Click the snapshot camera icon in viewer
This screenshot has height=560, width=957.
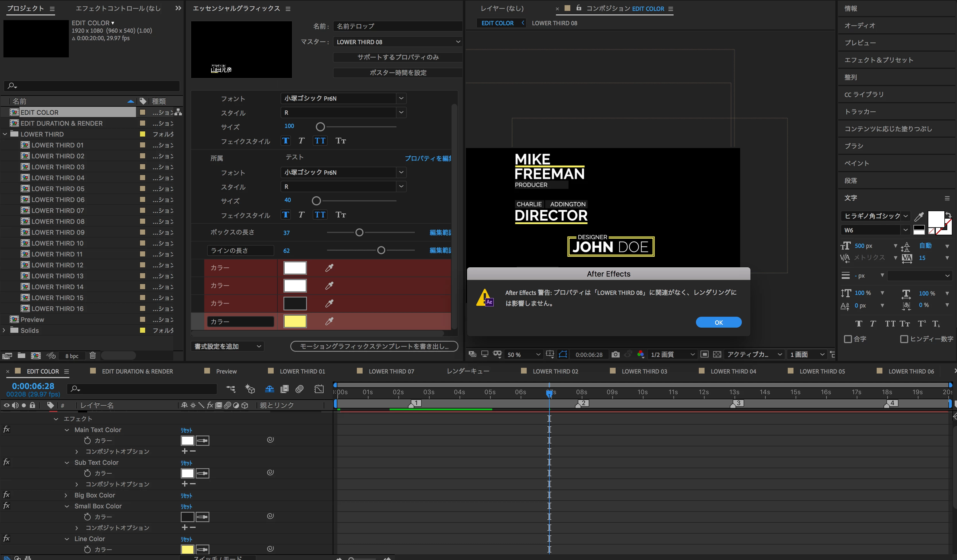click(615, 354)
